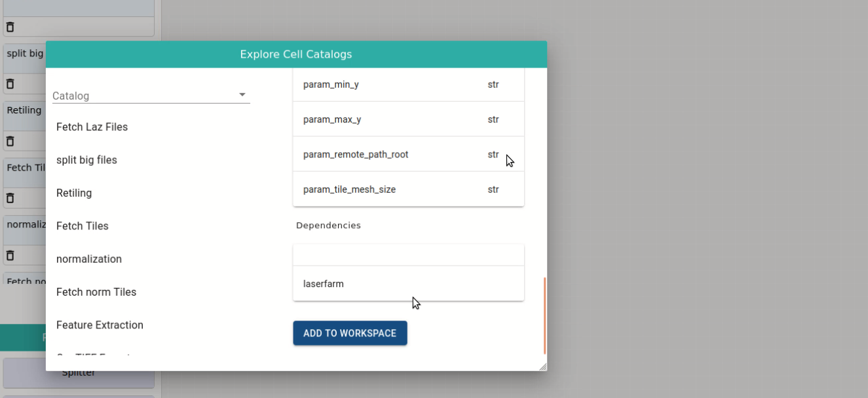Screen dimensions: 868x398
Task: Click the dialog resize handle corner
Action: click(542, 367)
